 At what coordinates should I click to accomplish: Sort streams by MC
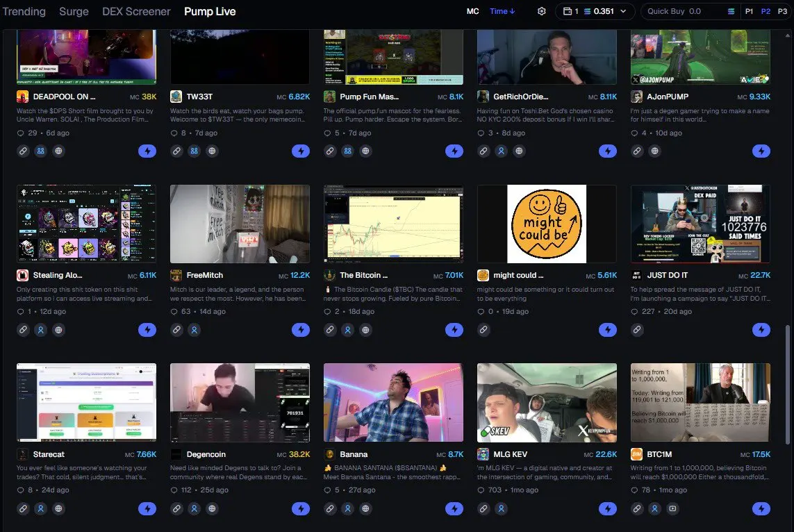tap(472, 11)
